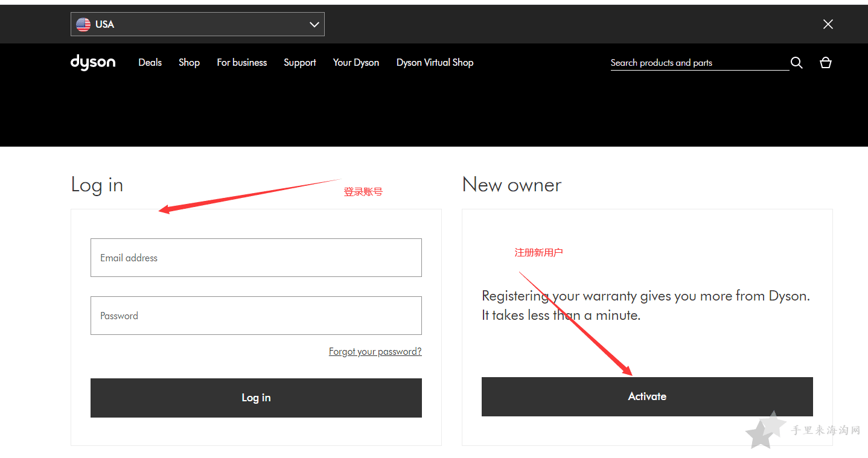
Task: Click the Log in button
Action: pos(256,398)
